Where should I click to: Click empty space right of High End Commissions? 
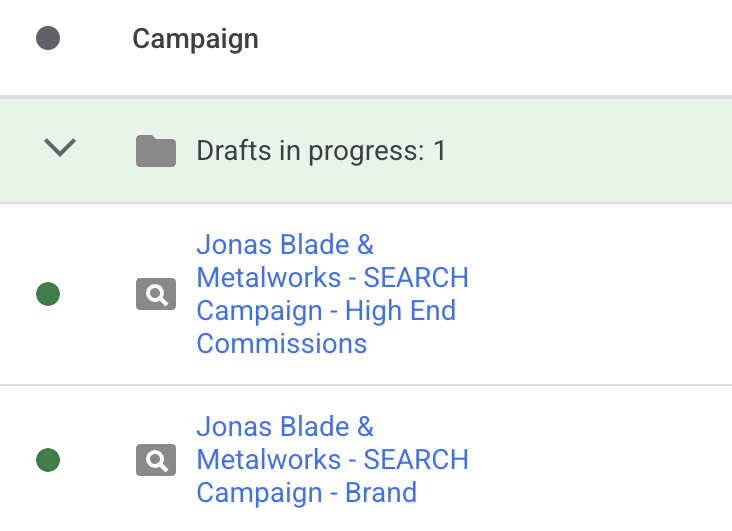[x=600, y=294]
